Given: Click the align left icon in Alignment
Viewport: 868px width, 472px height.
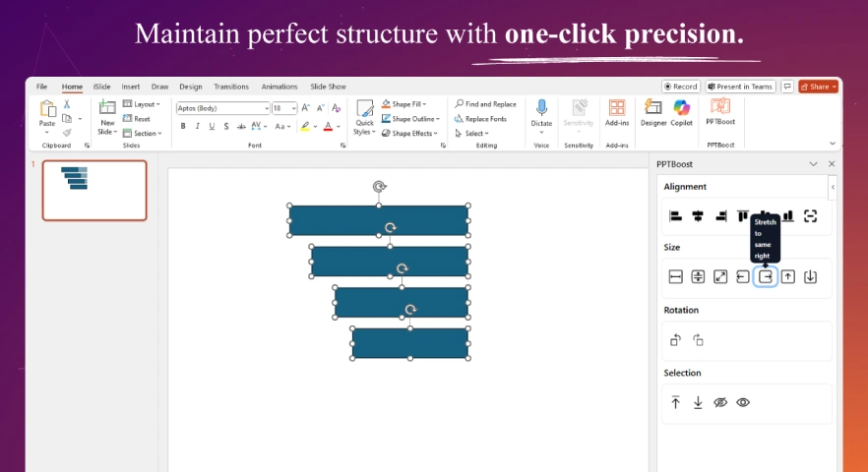Looking at the screenshot, I should 675,216.
